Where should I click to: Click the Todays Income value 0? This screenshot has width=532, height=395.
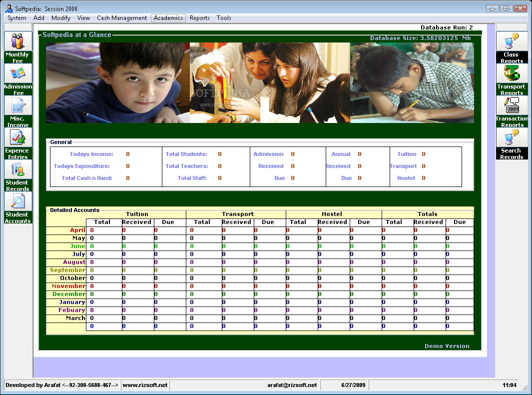pyautogui.click(x=128, y=154)
